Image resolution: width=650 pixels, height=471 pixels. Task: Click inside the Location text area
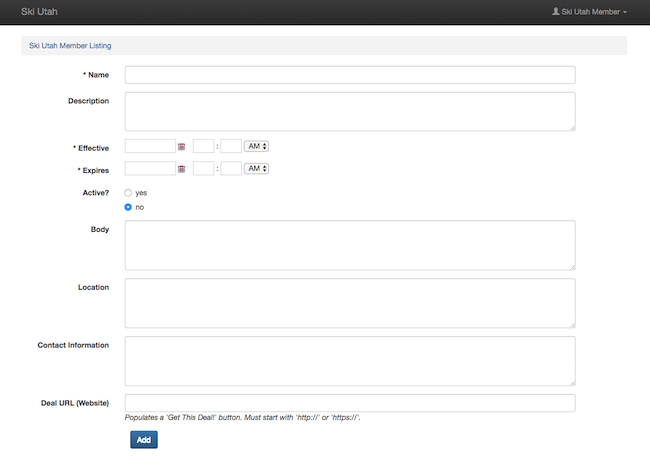click(349, 303)
